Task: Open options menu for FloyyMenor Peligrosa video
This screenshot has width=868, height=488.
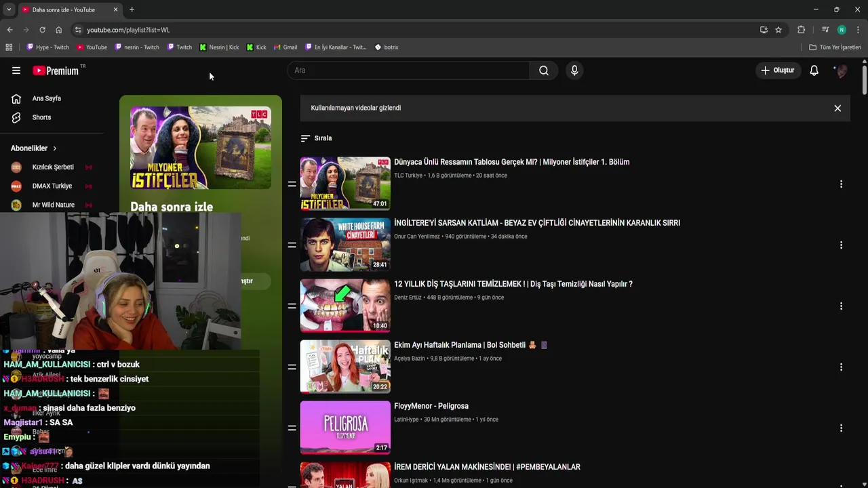Action: click(x=841, y=428)
